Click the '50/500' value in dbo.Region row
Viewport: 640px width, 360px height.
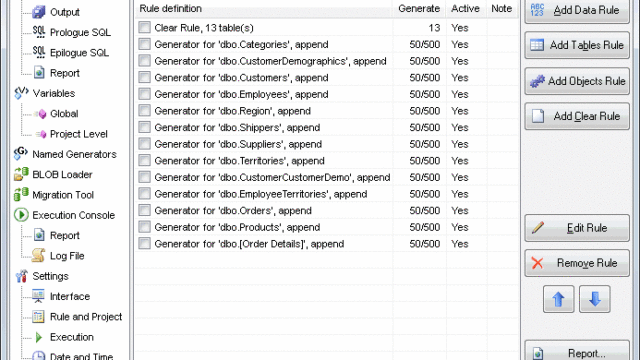point(425,111)
